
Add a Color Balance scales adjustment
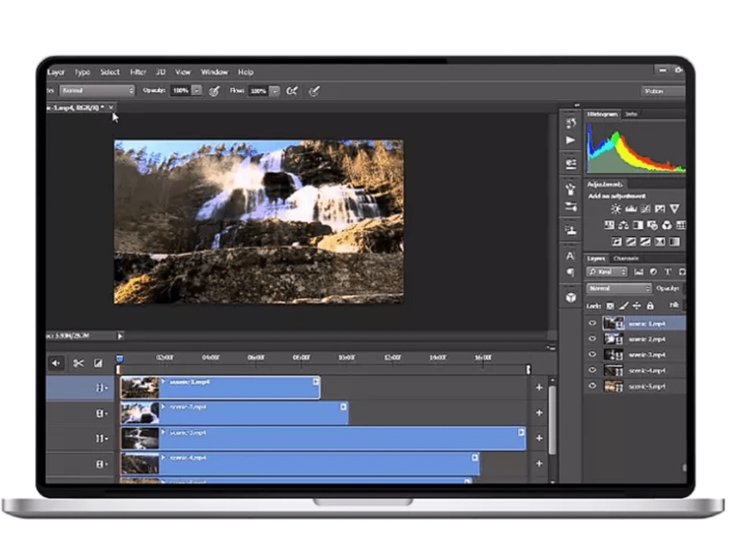pyautogui.click(x=623, y=225)
